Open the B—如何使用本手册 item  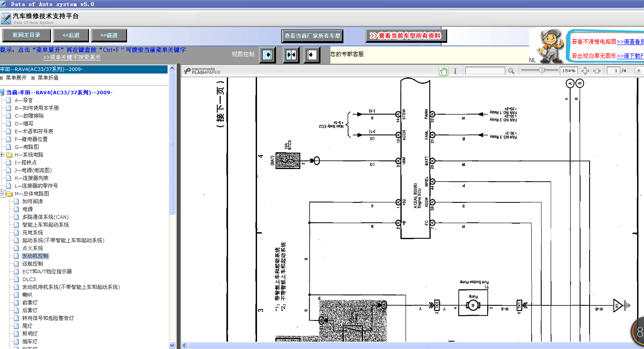coord(37,108)
